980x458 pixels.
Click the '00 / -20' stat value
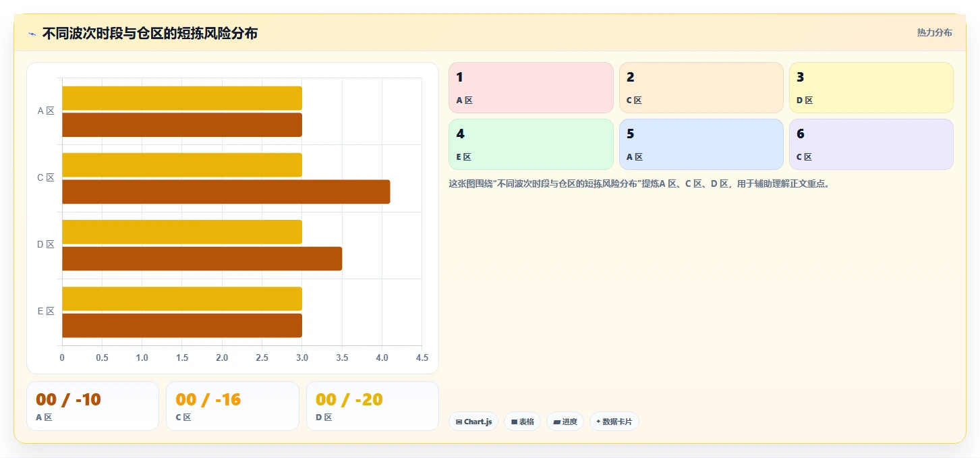coord(349,400)
